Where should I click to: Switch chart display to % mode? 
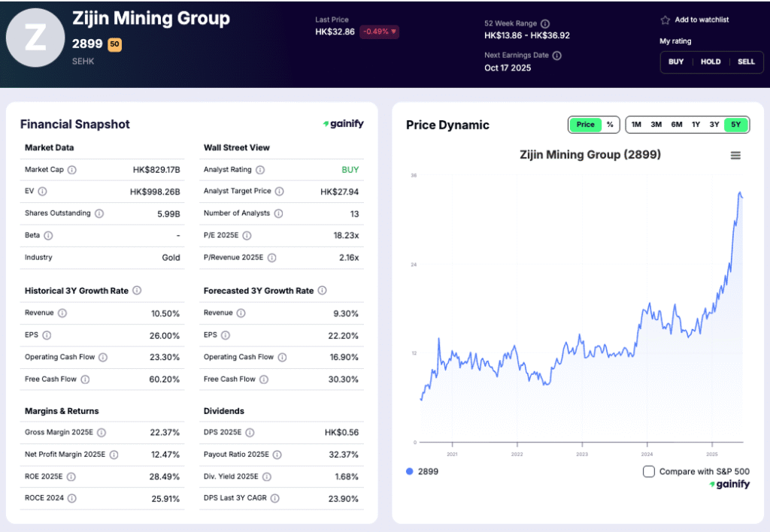[609, 125]
